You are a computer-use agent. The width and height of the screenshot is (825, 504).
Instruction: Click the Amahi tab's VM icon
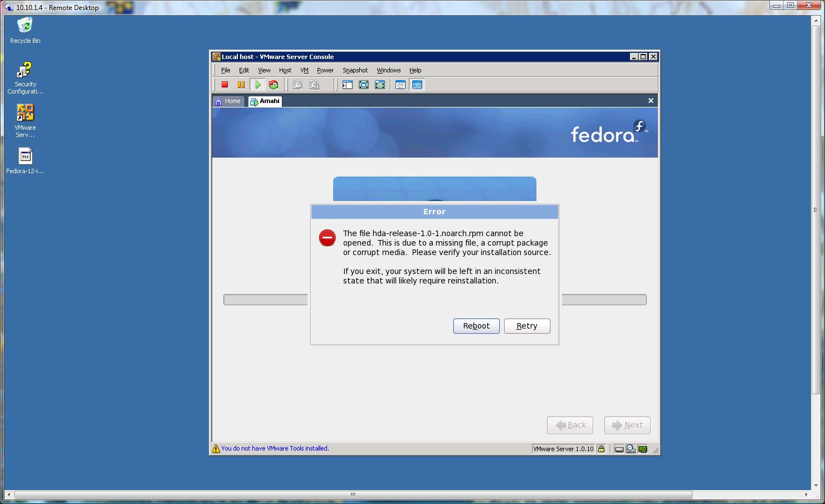[x=254, y=101]
